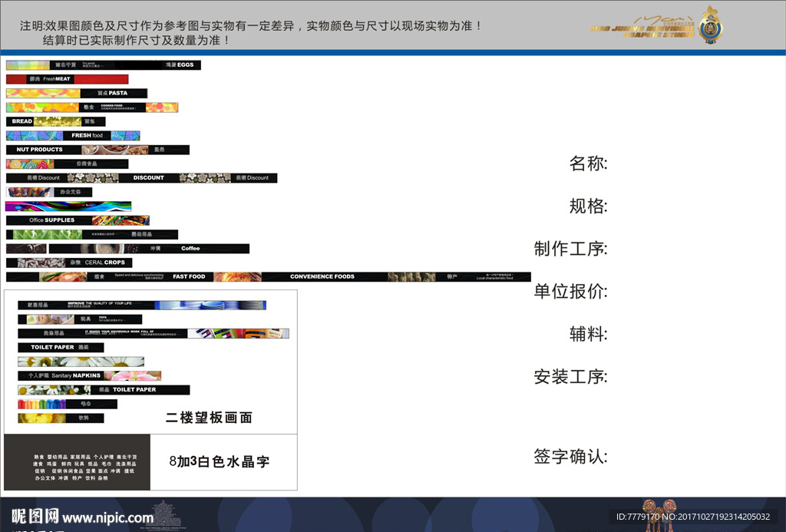Select the 单位报价: label
This screenshot has height=532, width=786.
[570, 291]
